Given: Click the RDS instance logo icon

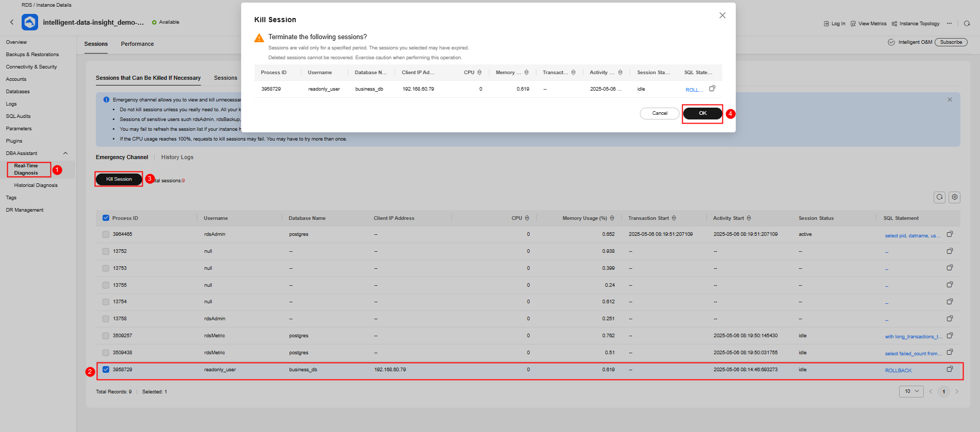Looking at the screenshot, I should pos(30,22).
